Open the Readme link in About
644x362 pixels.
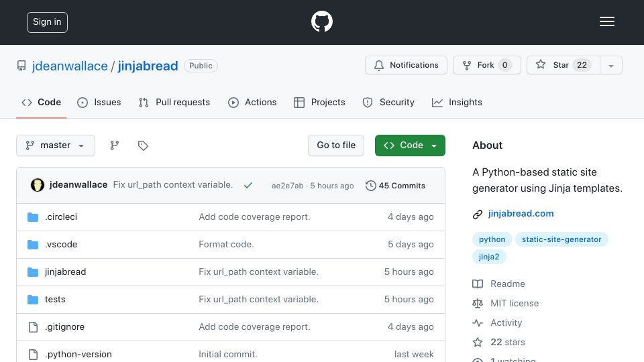click(508, 284)
